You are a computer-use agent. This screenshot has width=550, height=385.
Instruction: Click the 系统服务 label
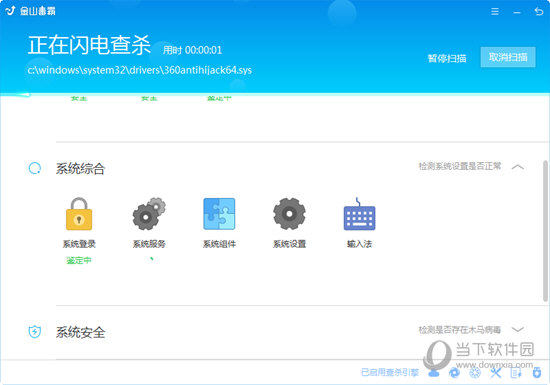tap(149, 244)
